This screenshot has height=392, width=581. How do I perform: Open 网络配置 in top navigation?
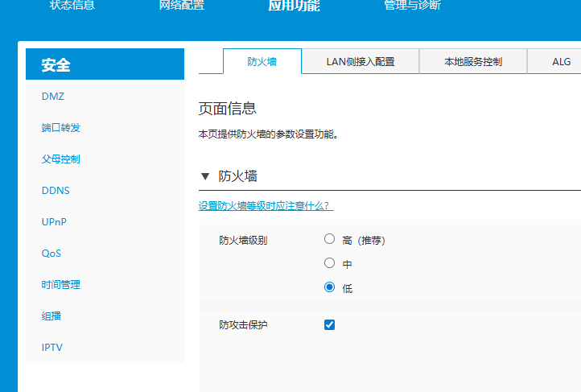click(x=181, y=6)
